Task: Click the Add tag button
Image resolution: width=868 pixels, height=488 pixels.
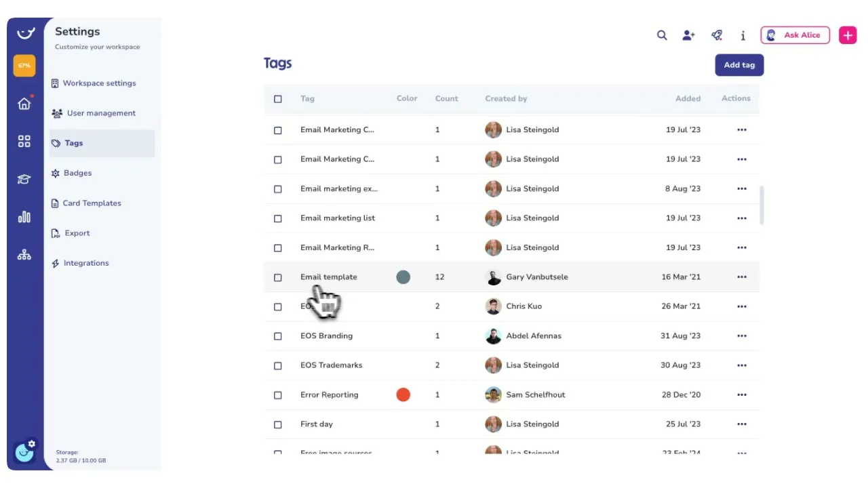Action: pos(739,65)
